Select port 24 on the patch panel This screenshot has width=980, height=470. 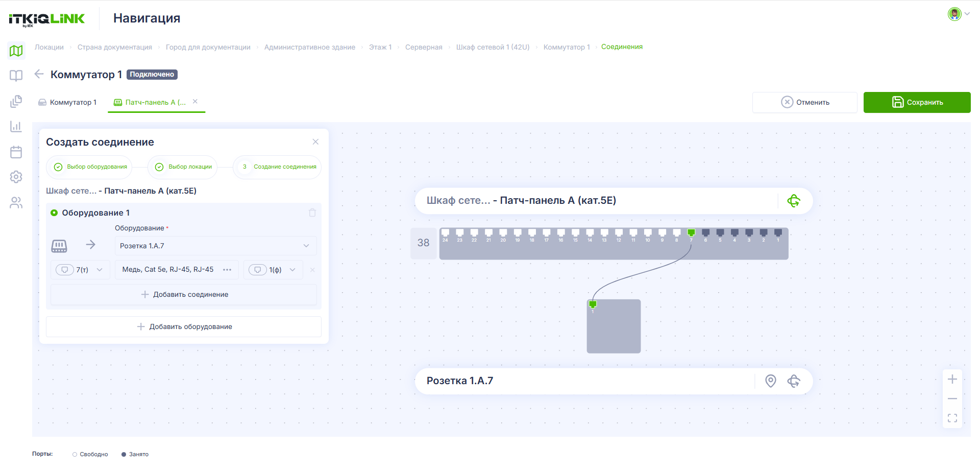point(445,233)
